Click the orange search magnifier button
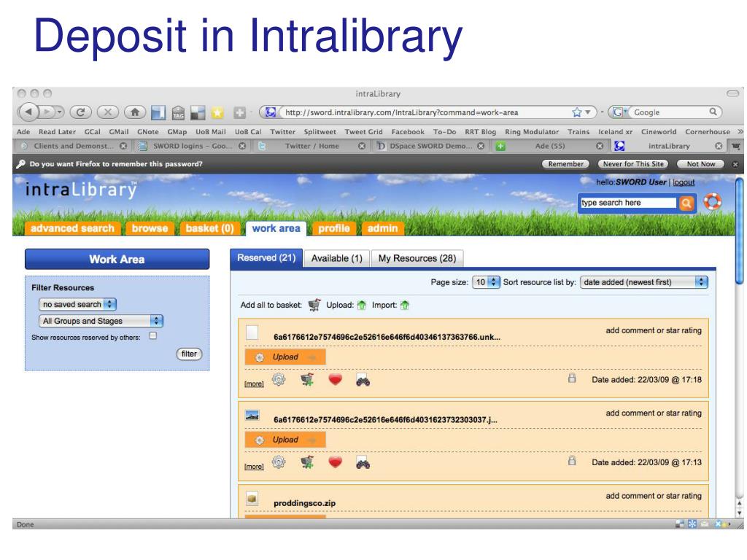This screenshot has width=747, height=560. click(x=686, y=203)
